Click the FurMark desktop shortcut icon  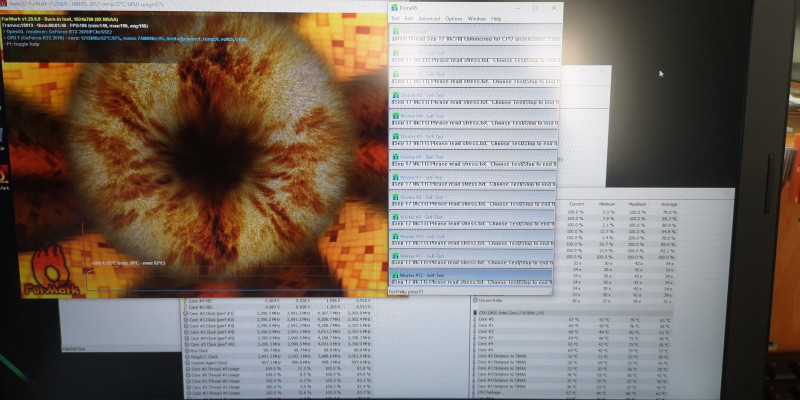tap(4, 175)
